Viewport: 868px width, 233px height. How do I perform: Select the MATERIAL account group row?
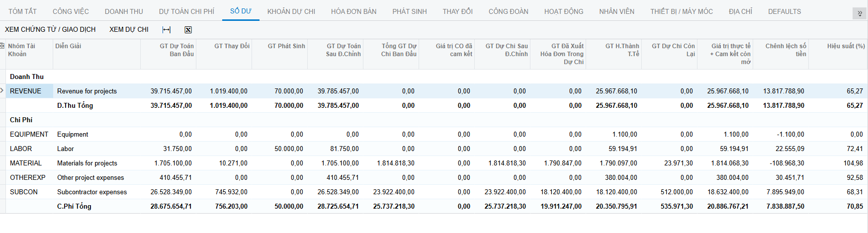pos(29,163)
